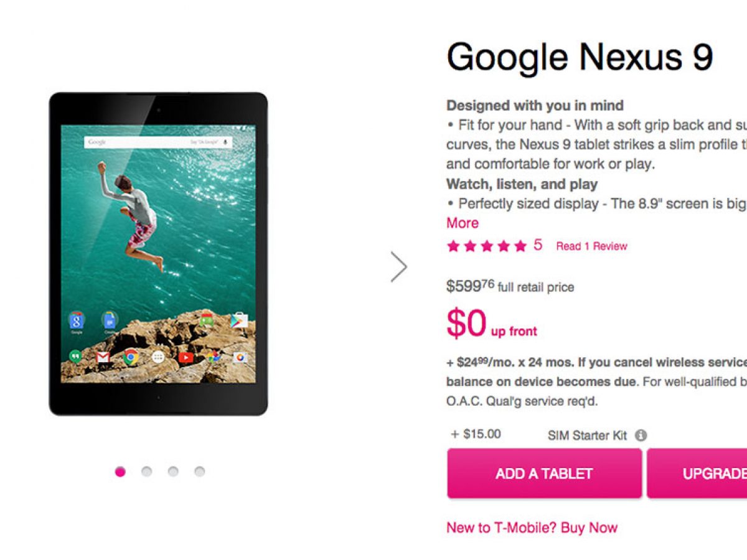Screen dimensions: 747x560
Task: Click the Play Store icon on the tablet
Action: 239,321
